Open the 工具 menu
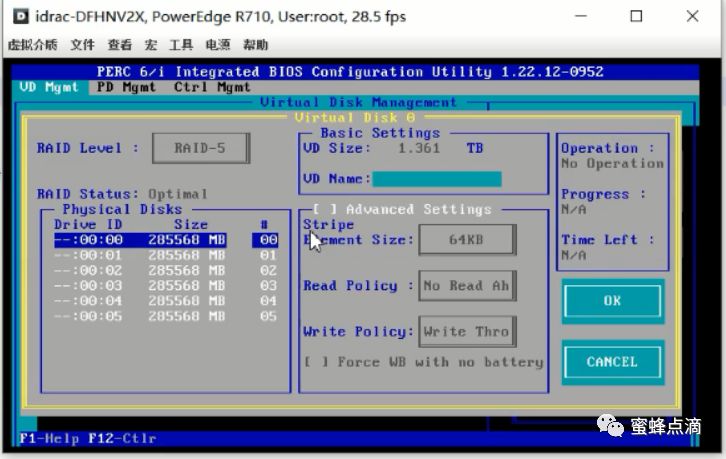 coord(181,45)
